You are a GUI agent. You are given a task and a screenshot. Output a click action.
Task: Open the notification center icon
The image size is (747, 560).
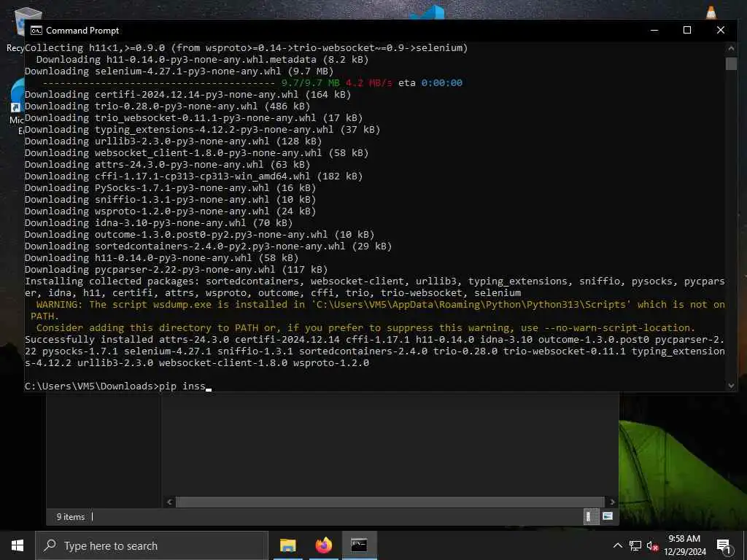point(723,545)
